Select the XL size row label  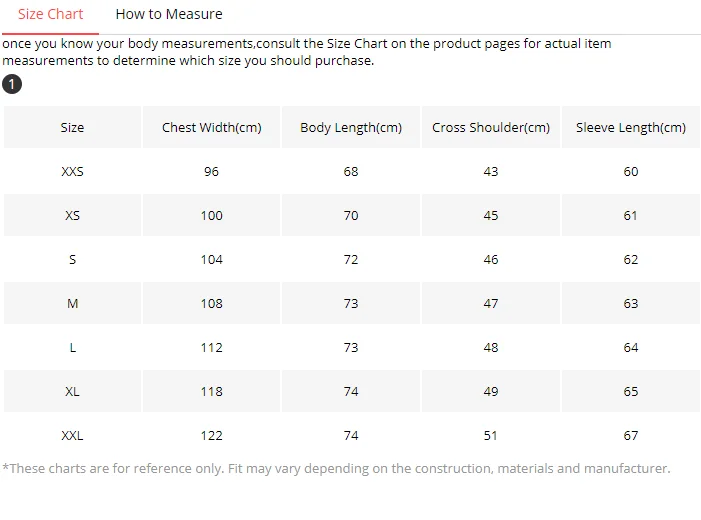(x=72, y=392)
